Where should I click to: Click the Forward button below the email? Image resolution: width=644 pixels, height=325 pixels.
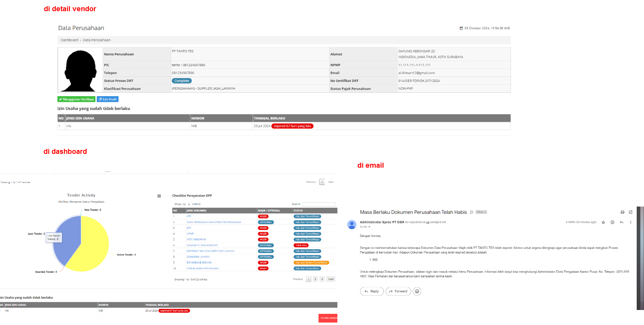pyautogui.click(x=398, y=292)
